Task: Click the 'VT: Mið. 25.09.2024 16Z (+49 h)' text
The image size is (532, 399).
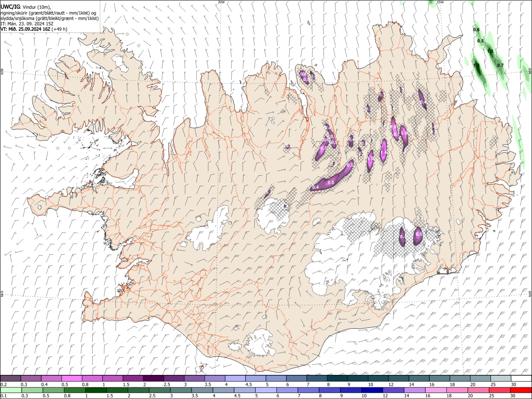Action: point(34,29)
